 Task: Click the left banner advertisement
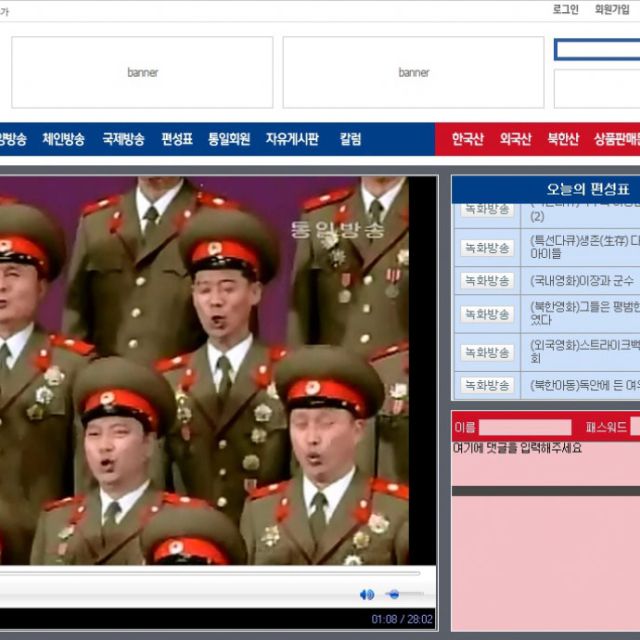point(142,72)
